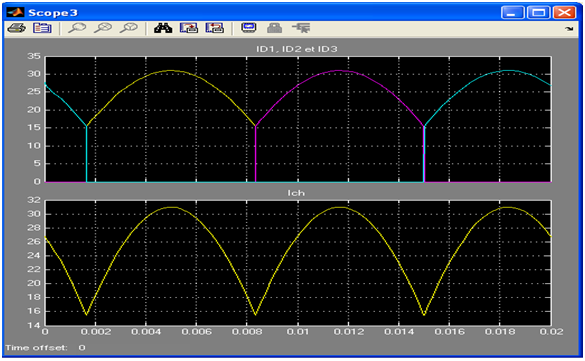Print the scope using the printer icon

point(16,28)
